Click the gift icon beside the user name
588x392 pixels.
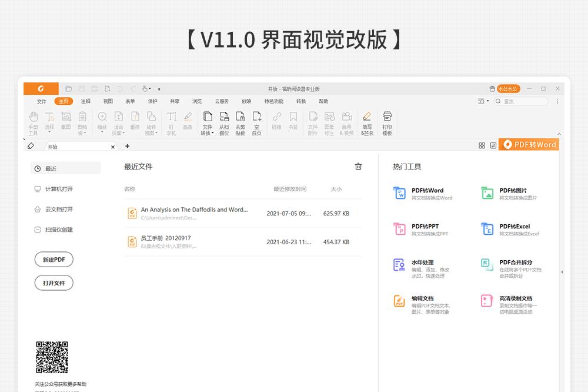coord(492,89)
